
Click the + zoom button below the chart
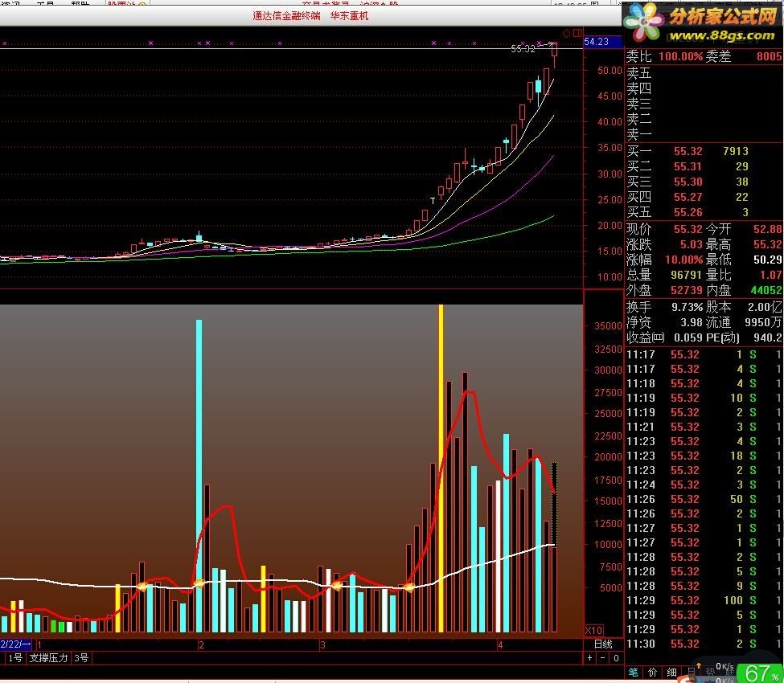(x=589, y=658)
